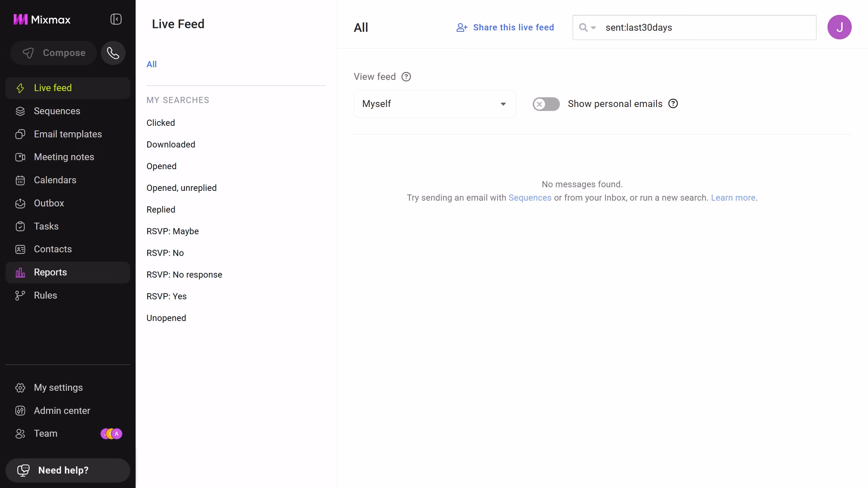
Task: Select the RSVP: Yes search
Action: coord(166,296)
